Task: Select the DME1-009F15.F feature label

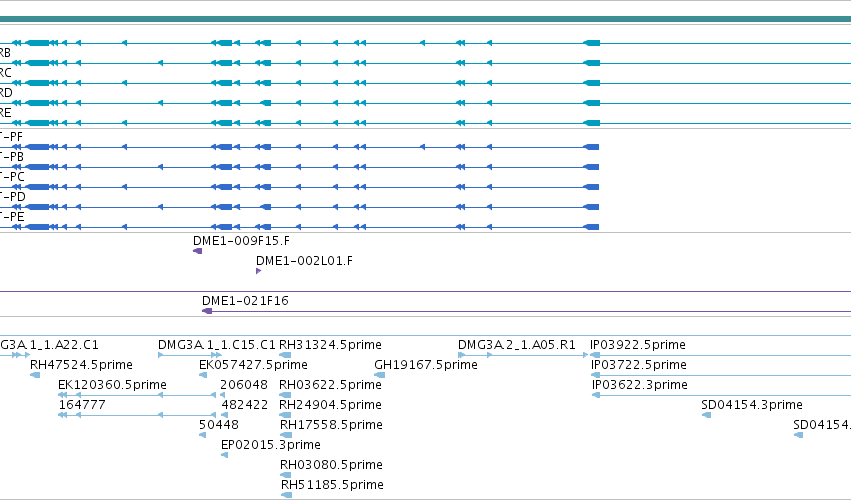Action: click(x=241, y=240)
